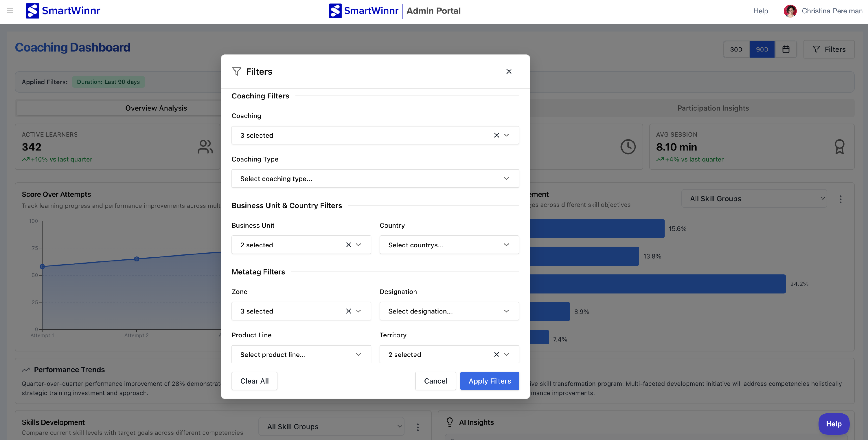The width and height of the screenshot is (868, 440).
Task: Open the Participation Insights tab
Action: click(x=713, y=108)
